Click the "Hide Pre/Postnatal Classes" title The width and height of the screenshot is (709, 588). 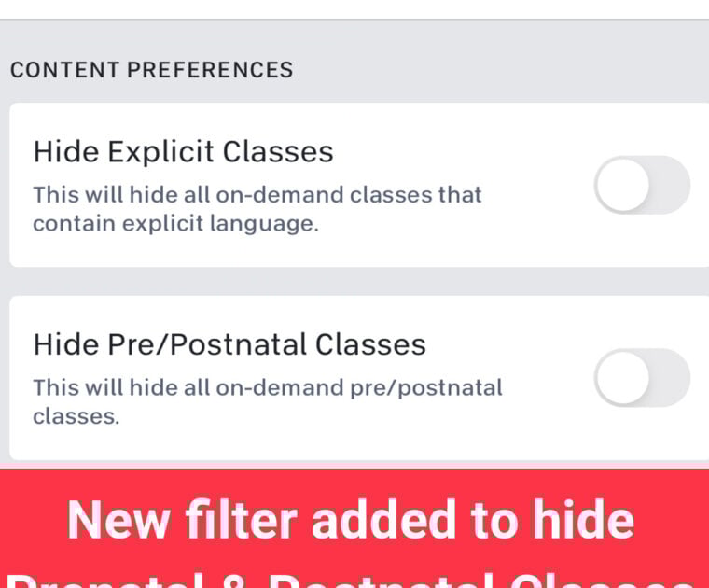[x=229, y=344]
